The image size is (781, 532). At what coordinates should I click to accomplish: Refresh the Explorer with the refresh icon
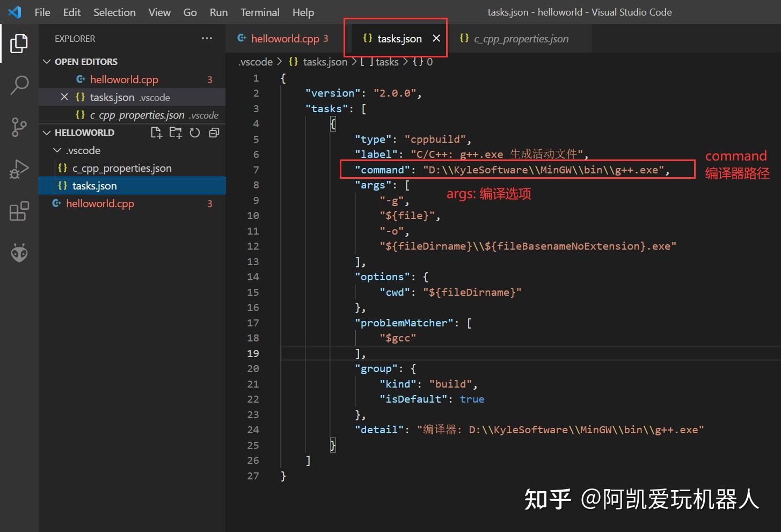point(195,133)
